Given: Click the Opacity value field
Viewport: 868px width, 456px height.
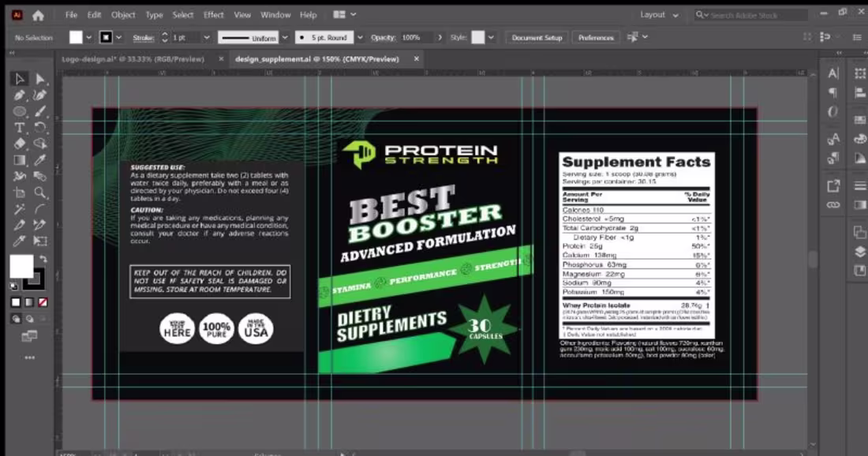Looking at the screenshot, I should click(411, 36).
